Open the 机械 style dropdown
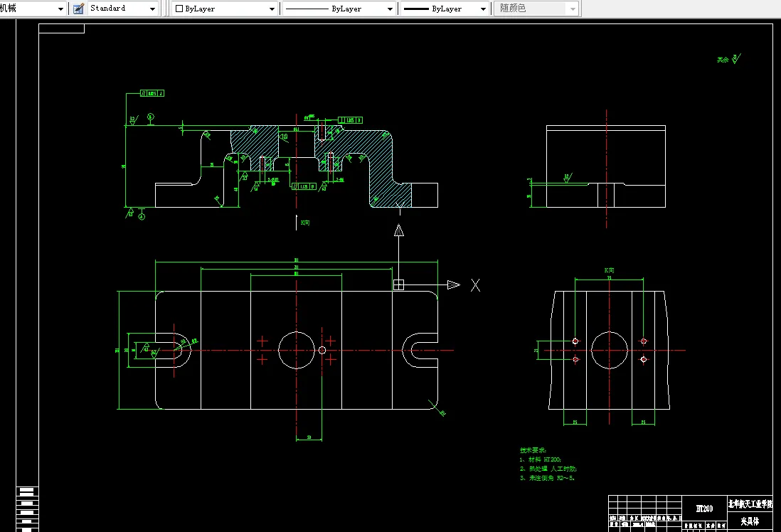 [33, 9]
